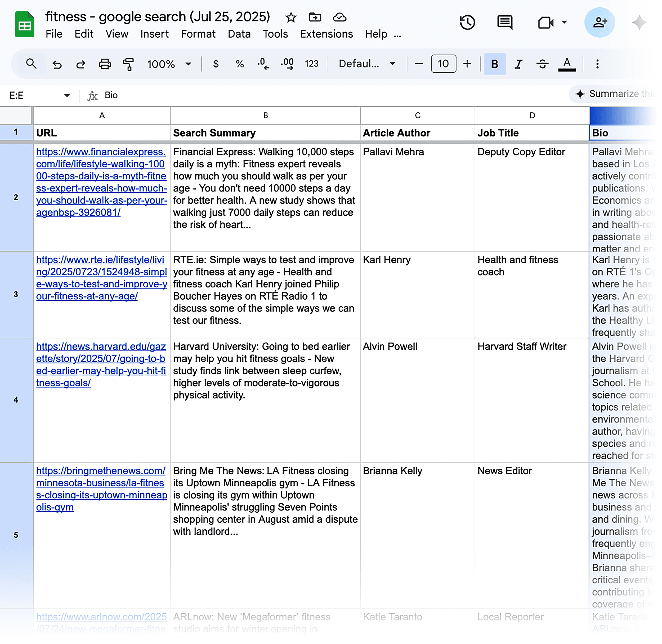662x644 pixels.
Task: Open the Extensions menu
Action: click(326, 34)
